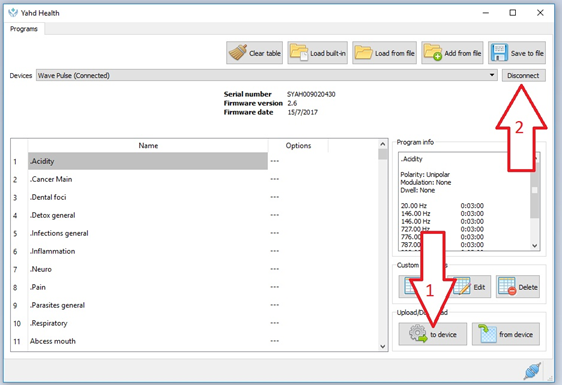Screen dimensions: 562x385
Task: Click Program info scroll down arrow
Action: [535, 246]
